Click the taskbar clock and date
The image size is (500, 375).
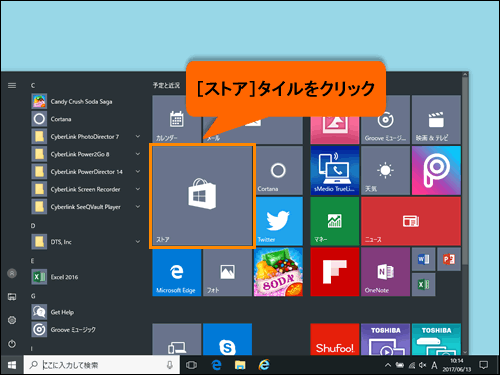(x=457, y=365)
